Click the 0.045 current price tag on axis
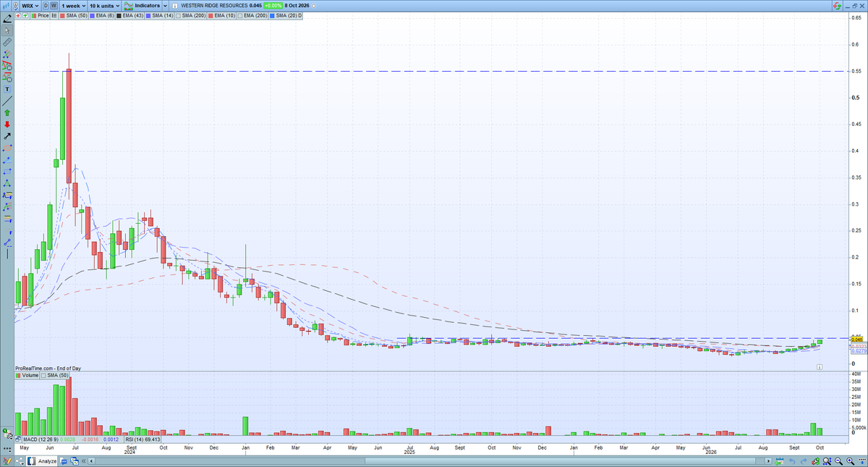The width and height of the screenshot is (868, 467). (857, 340)
